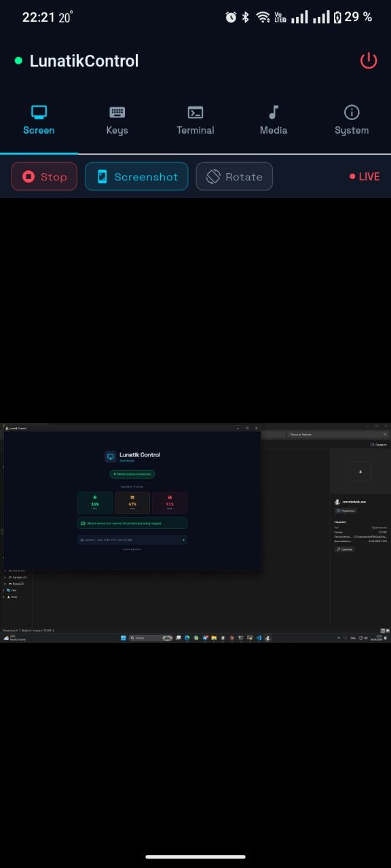Click the server address field
This screenshot has width=391, height=868.
[132, 540]
